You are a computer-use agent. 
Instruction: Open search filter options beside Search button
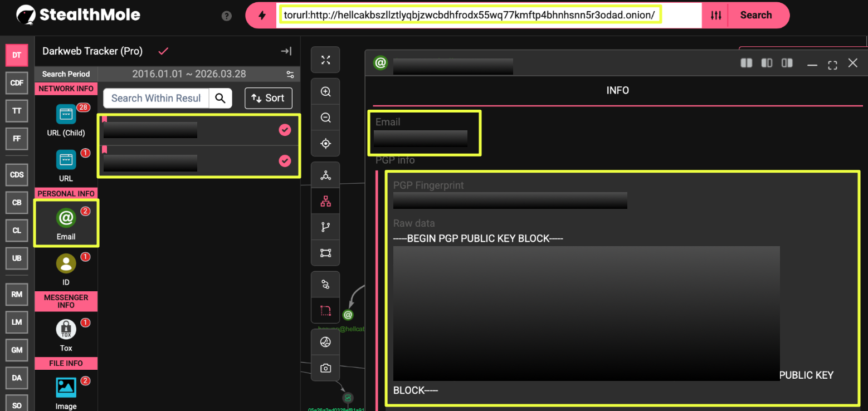tap(716, 16)
